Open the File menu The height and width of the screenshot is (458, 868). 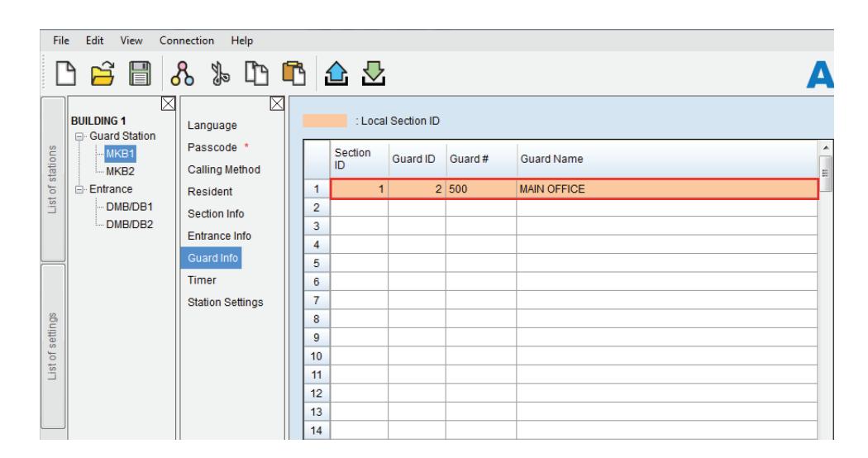tap(61, 41)
